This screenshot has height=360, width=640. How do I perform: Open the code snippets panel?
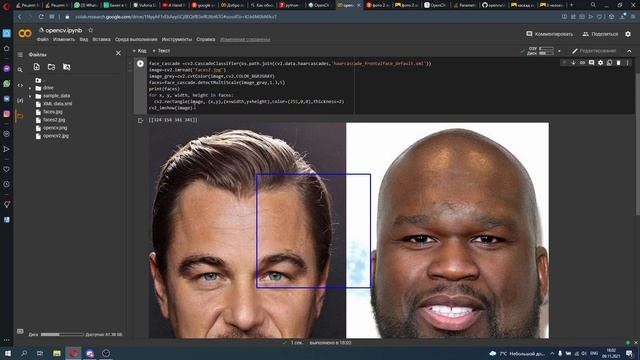point(20,85)
